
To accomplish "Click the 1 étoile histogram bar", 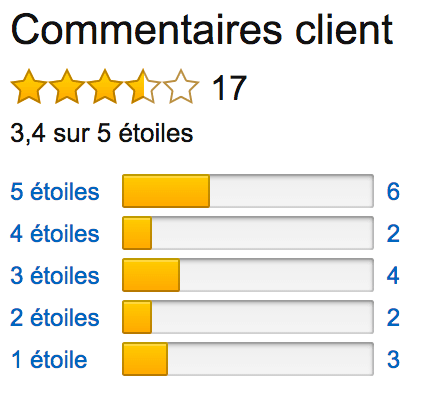I will pyautogui.click(x=248, y=359).
